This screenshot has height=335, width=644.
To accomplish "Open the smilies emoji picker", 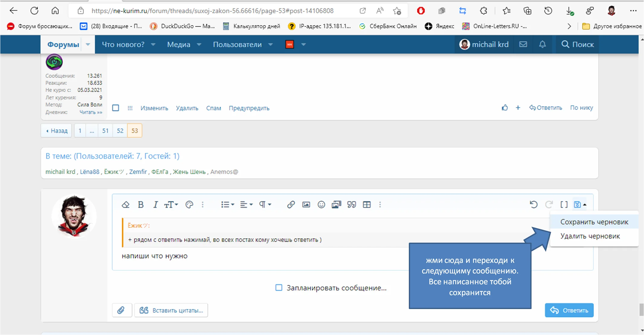I will [321, 205].
